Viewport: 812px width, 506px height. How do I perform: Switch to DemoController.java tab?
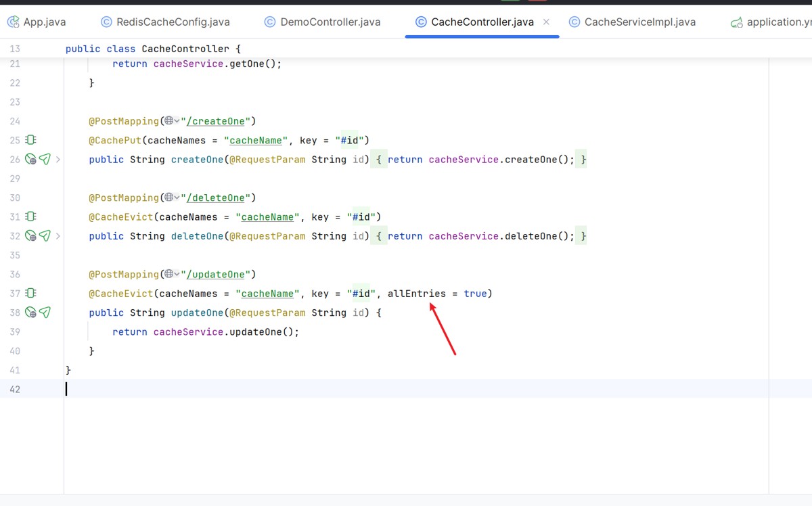(x=322, y=22)
